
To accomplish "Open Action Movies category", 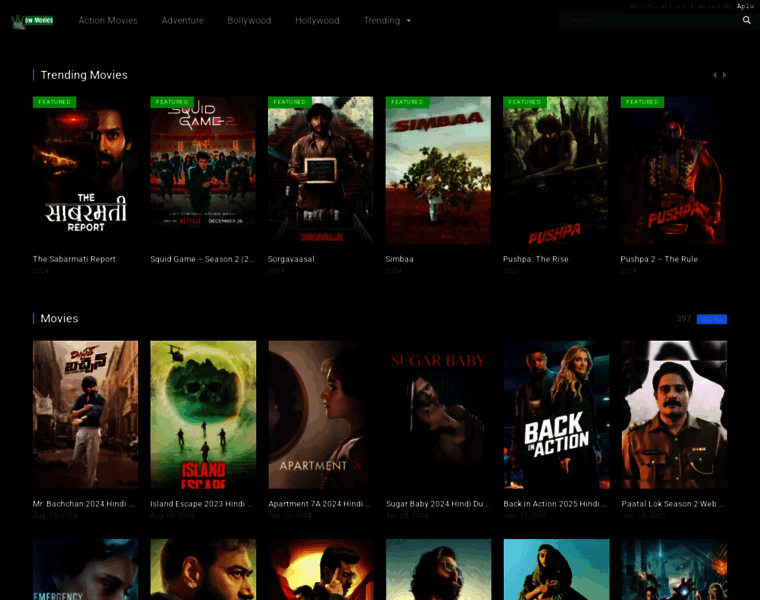I will tap(108, 20).
